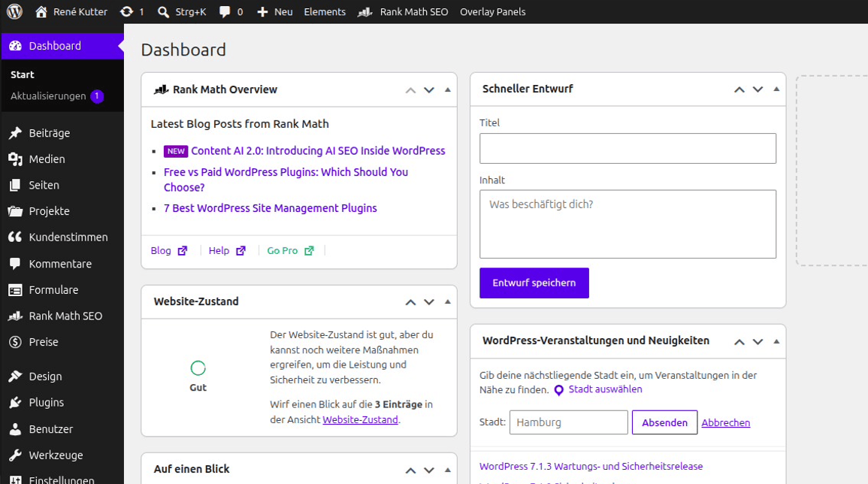The width and height of the screenshot is (868, 484).
Task: Open comments bubble in admin bar
Action: pos(224,11)
